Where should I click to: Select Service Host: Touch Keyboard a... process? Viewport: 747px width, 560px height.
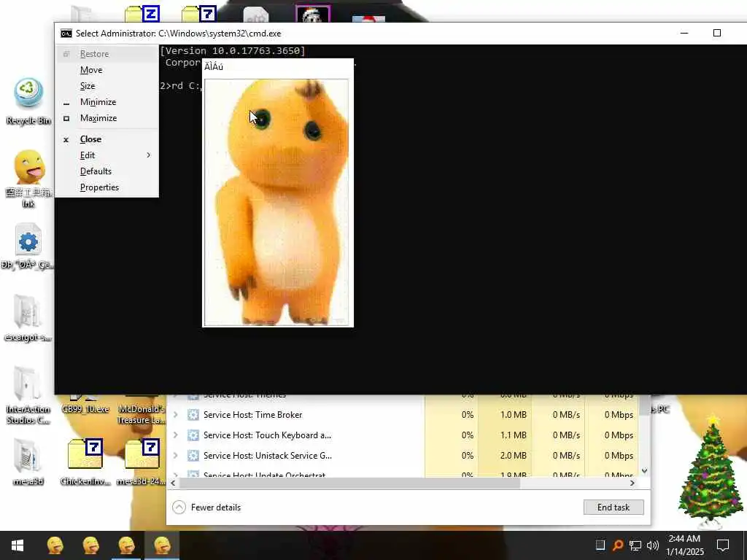[267, 435]
